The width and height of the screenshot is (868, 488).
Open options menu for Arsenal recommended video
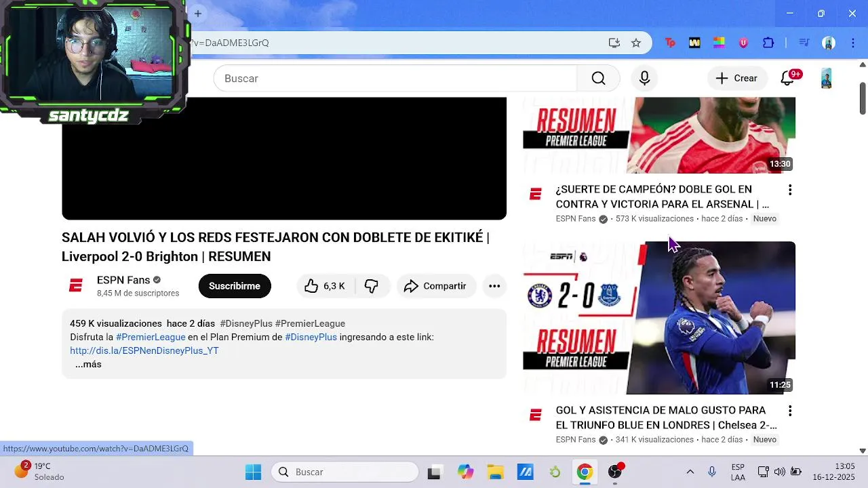point(789,190)
